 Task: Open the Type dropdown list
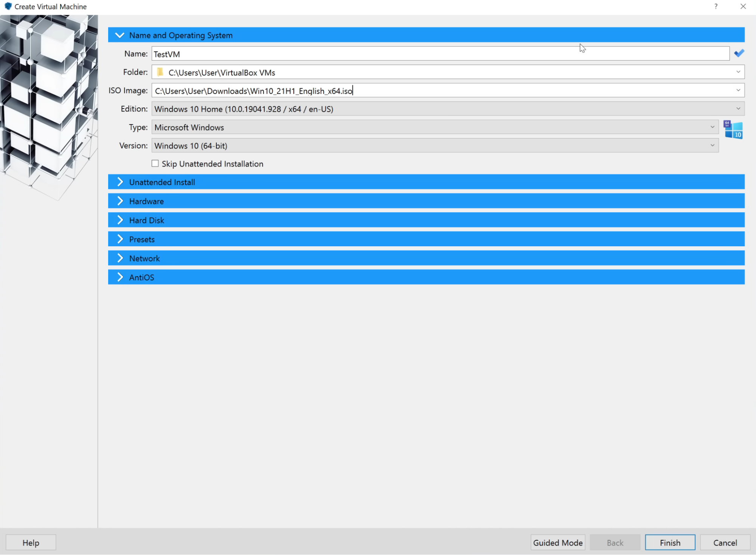coord(435,127)
